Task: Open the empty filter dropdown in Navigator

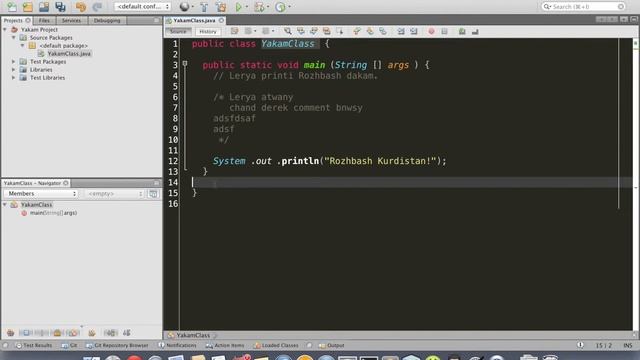Action: [115, 194]
